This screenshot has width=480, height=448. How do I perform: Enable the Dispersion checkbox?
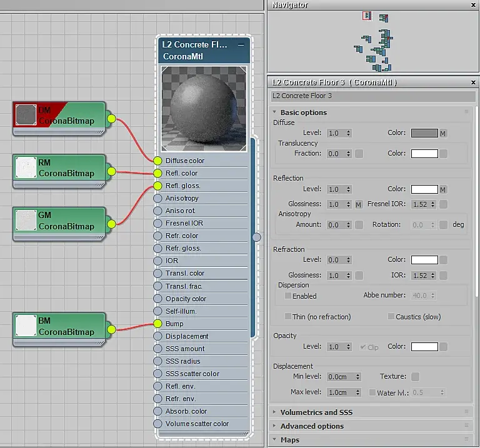288,296
